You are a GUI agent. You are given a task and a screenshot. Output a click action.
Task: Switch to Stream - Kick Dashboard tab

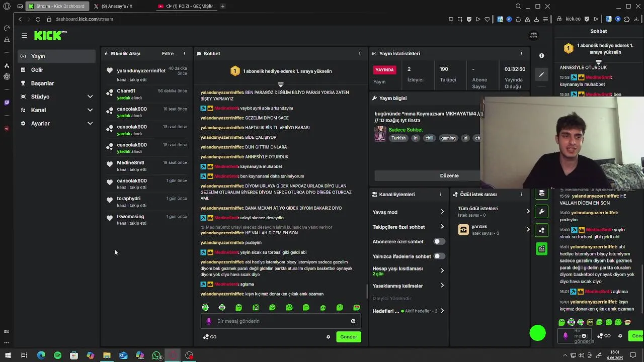click(57, 7)
